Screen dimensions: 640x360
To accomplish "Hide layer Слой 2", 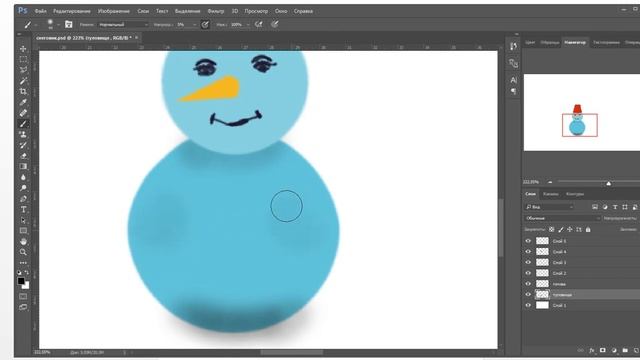I will pyautogui.click(x=528, y=273).
